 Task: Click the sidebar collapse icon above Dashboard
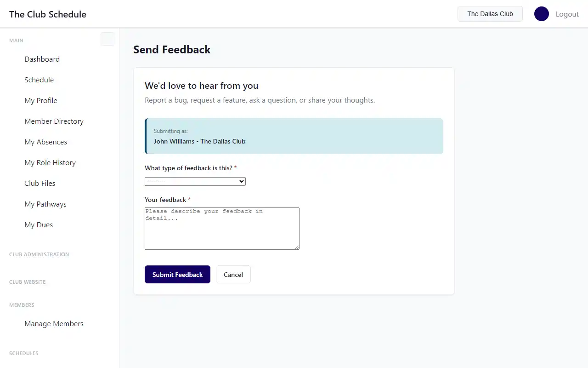coord(107,39)
